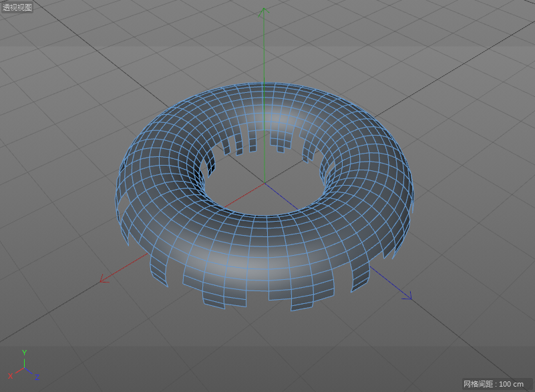Click the 网格间距 100 cm grid spacing readout
535x392 pixels.
coord(494,385)
